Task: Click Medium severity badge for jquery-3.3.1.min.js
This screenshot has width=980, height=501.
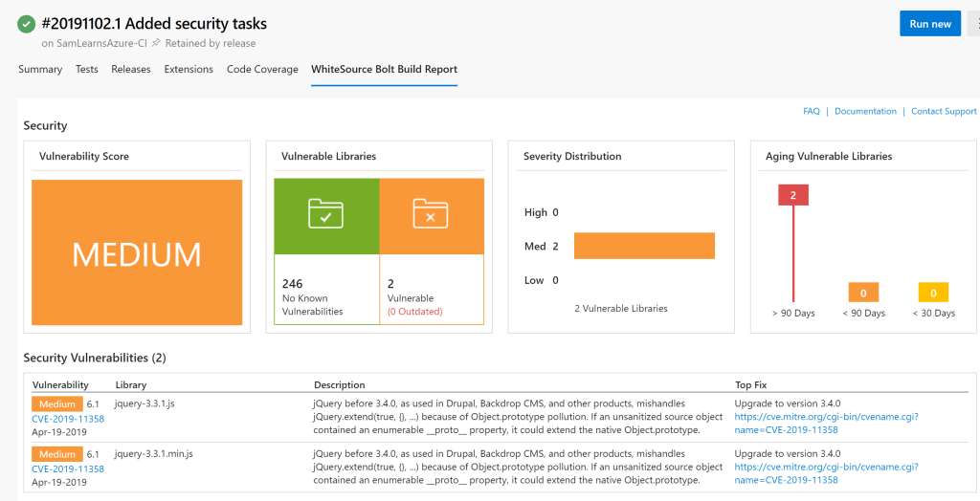Action: 57,454
